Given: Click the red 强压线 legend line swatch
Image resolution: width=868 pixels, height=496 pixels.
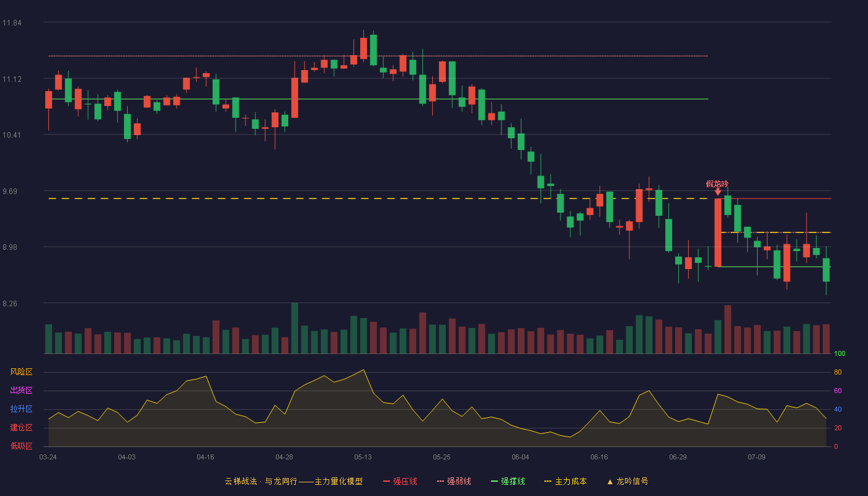Looking at the screenshot, I should (386, 481).
